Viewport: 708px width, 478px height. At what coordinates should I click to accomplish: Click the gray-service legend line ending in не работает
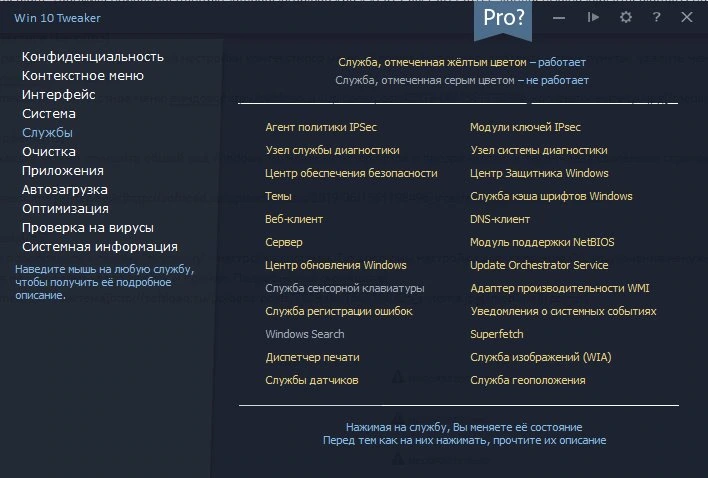point(462,80)
